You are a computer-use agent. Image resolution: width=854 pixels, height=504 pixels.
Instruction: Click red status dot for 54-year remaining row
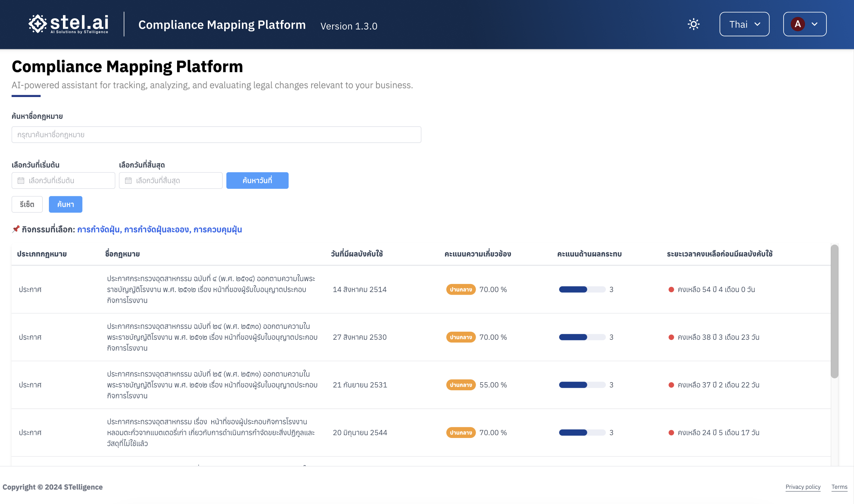point(671,290)
